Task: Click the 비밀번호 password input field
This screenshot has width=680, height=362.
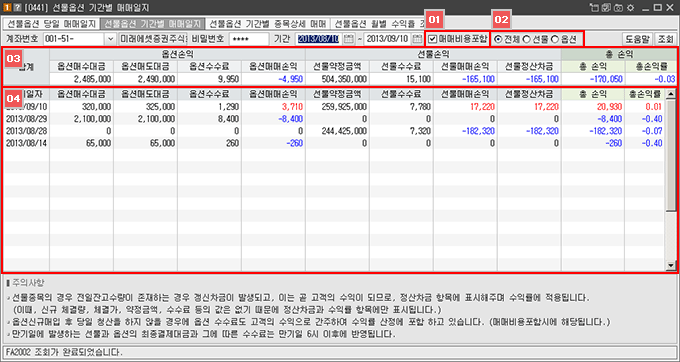Action: pos(248,39)
